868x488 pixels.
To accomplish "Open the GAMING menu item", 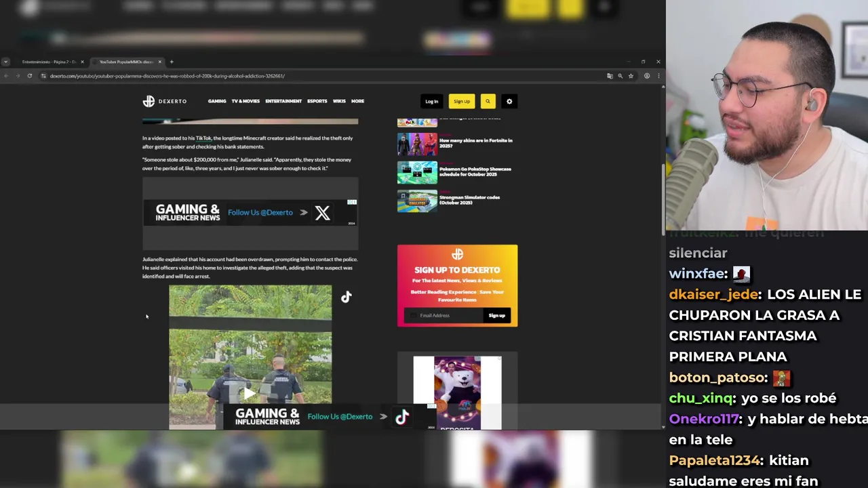I will click(217, 101).
